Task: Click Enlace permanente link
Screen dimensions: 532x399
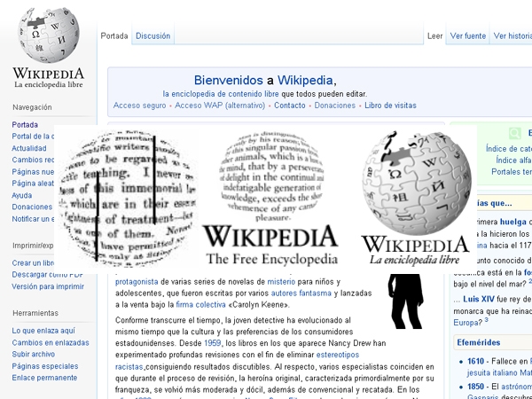Action: coord(44,378)
